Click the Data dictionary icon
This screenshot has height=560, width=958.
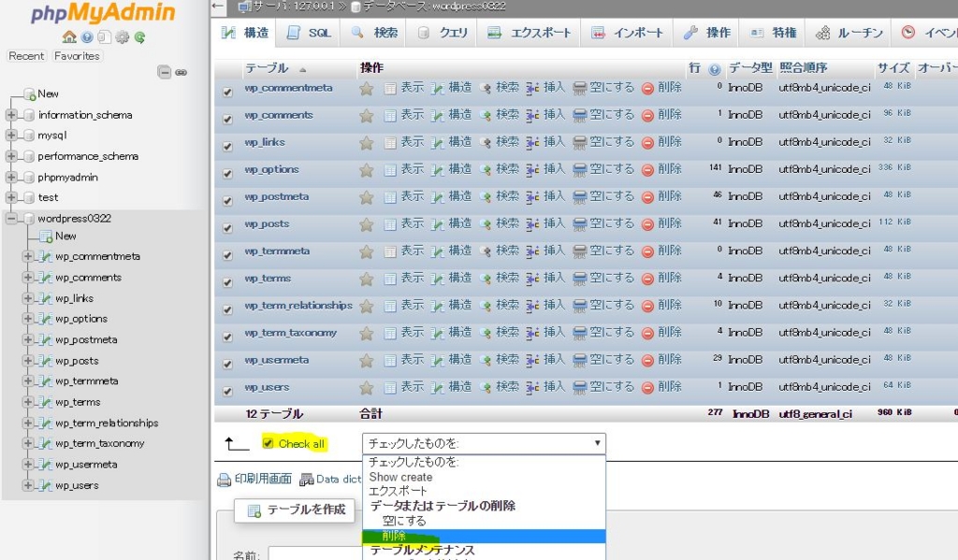307,480
